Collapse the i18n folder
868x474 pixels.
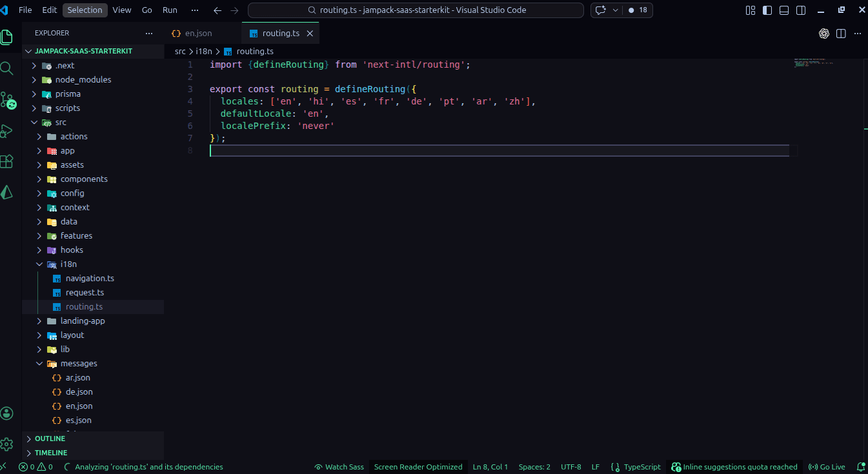pyautogui.click(x=93, y=264)
